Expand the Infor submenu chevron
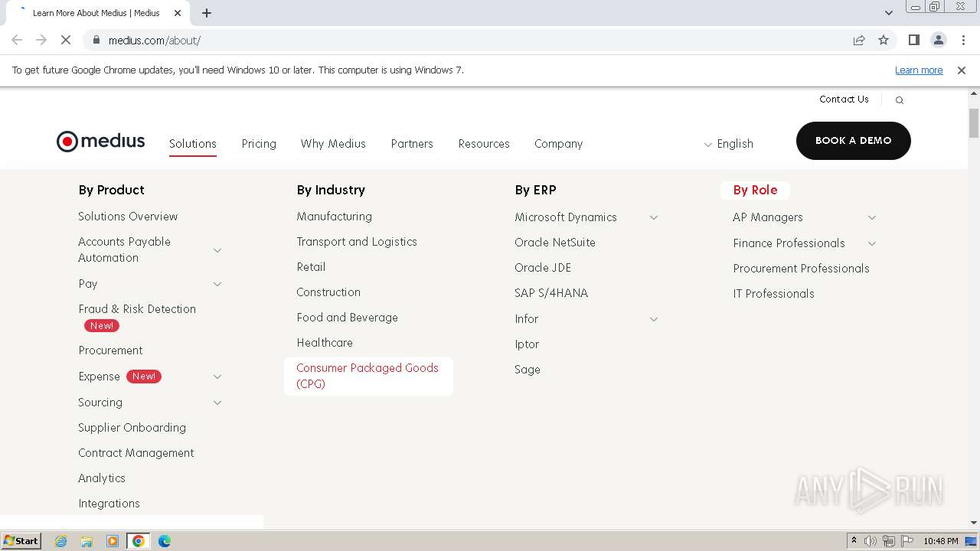 click(654, 319)
